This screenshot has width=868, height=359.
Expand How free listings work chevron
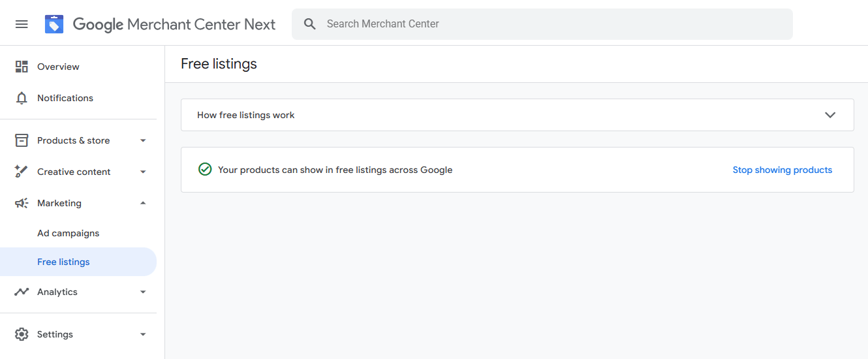830,115
